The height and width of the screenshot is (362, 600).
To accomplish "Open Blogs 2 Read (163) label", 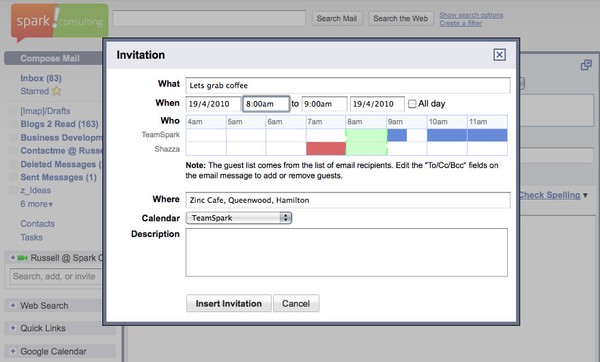I will coord(59,124).
